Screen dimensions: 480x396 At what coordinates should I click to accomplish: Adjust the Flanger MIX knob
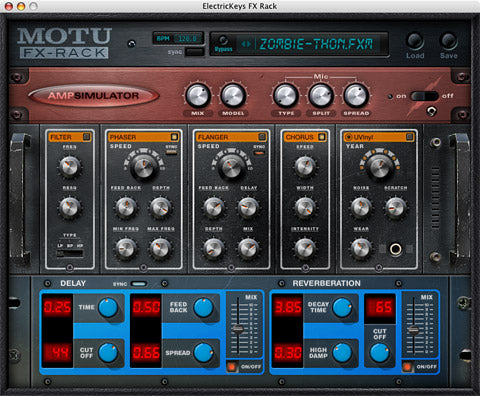[248, 249]
